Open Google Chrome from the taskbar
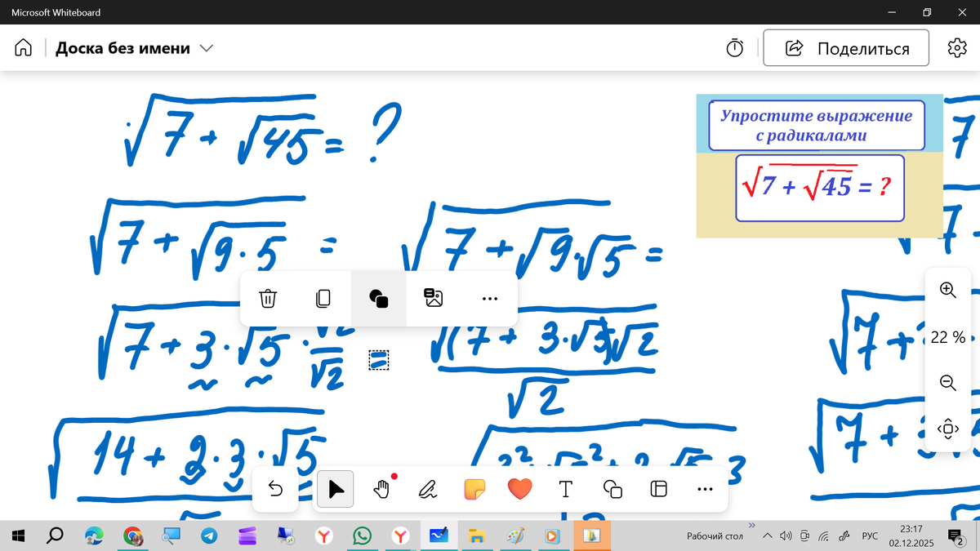Screen dimensions: 980x551 (x=132, y=535)
